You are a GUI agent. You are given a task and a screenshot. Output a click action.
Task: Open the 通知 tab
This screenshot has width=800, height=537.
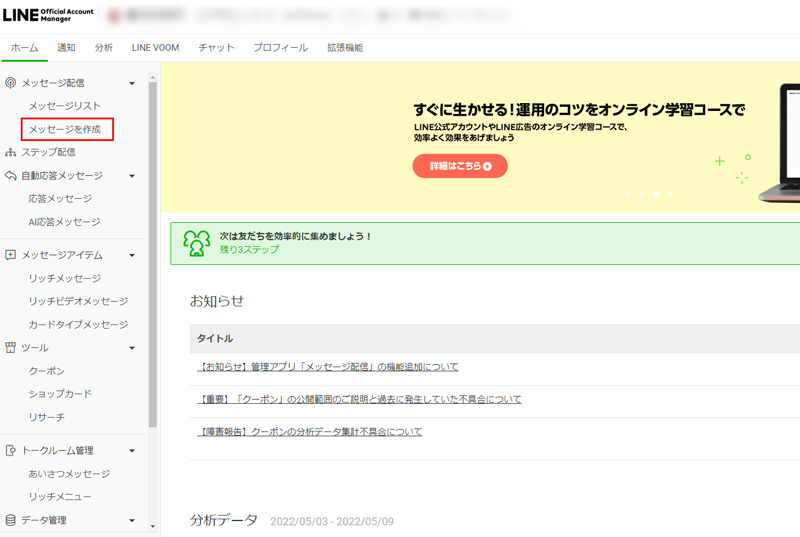(66, 47)
